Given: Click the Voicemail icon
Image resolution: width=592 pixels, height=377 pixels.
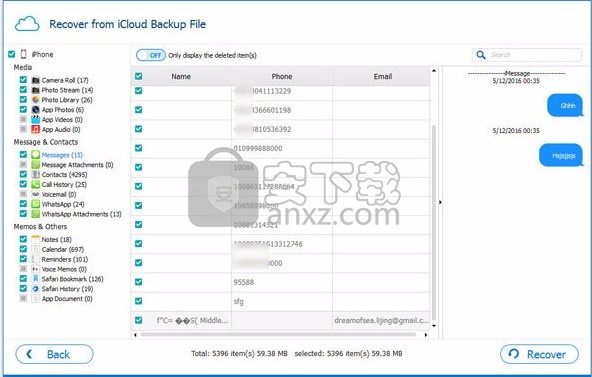Looking at the screenshot, I should [x=35, y=194].
